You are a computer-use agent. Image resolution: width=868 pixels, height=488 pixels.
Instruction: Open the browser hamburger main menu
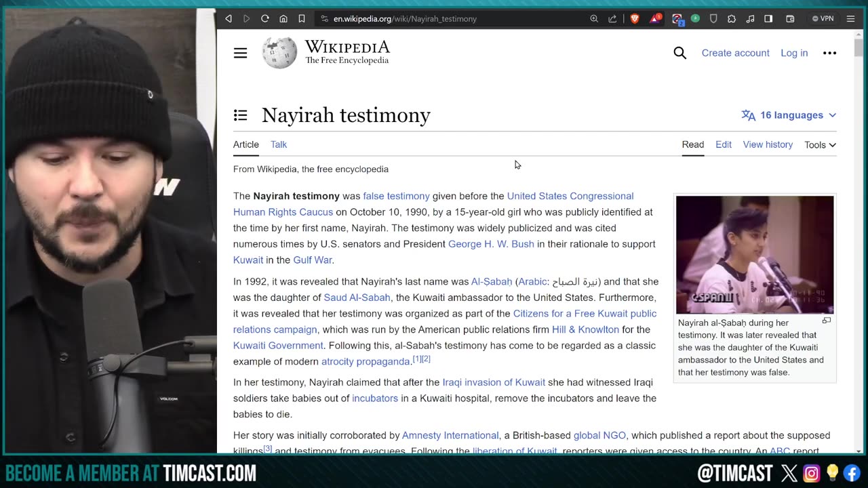pyautogui.click(x=850, y=19)
